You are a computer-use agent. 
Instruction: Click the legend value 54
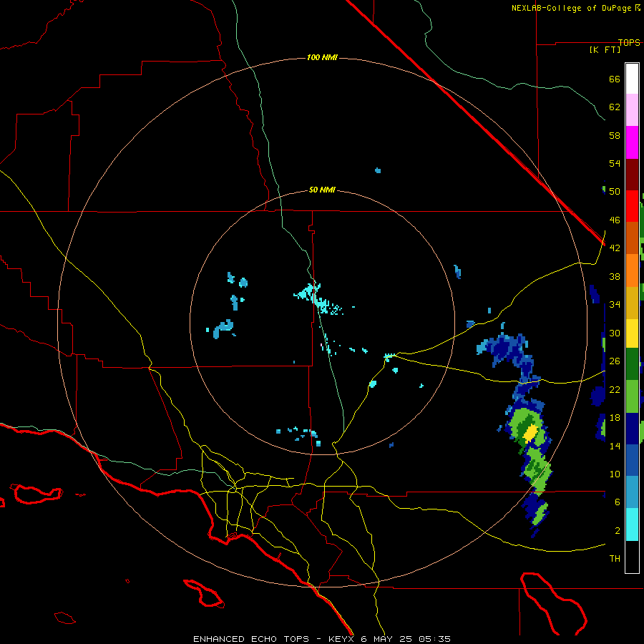(615, 163)
